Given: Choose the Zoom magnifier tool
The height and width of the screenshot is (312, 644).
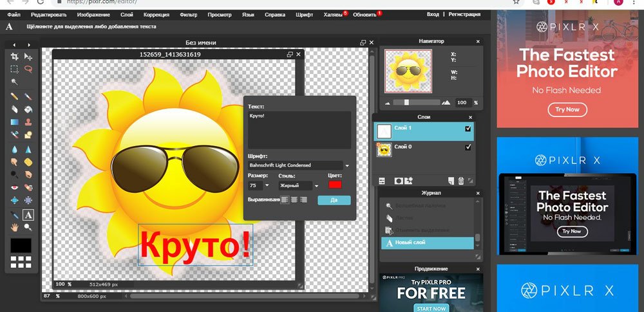Looking at the screenshot, I should click(28, 228).
